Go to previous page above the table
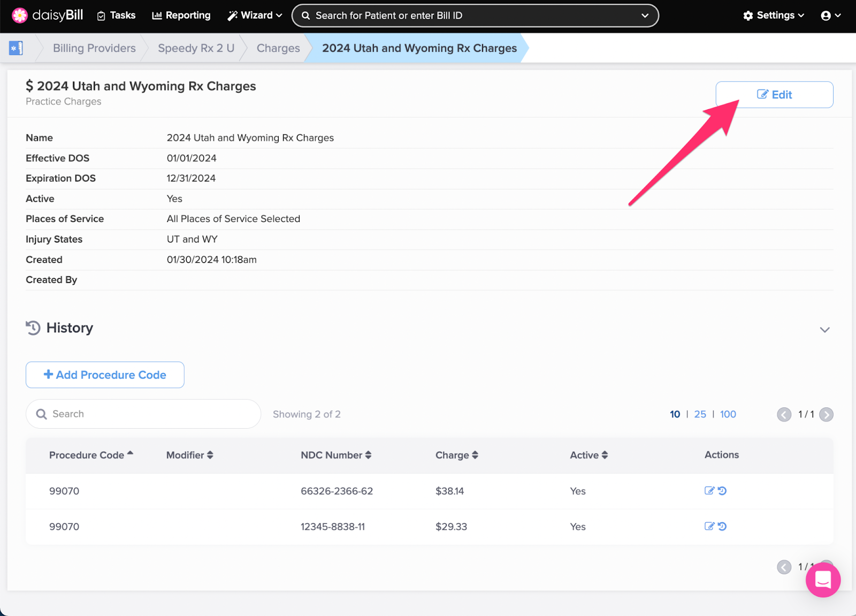The width and height of the screenshot is (856, 616). [784, 415]
